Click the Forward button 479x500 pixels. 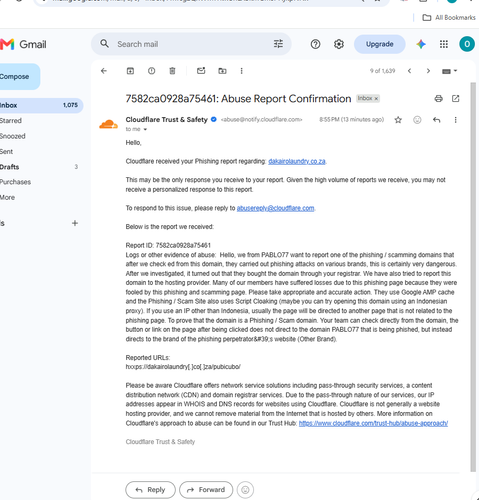point(206,490)
